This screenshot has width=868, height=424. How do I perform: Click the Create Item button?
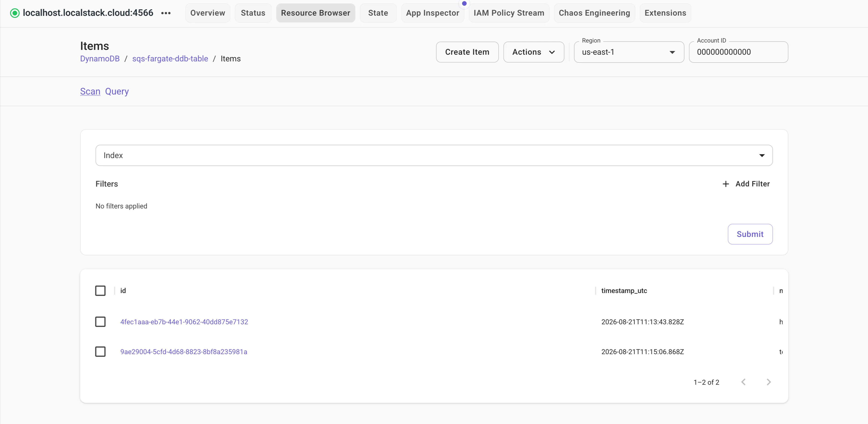[x=467, y=52]
